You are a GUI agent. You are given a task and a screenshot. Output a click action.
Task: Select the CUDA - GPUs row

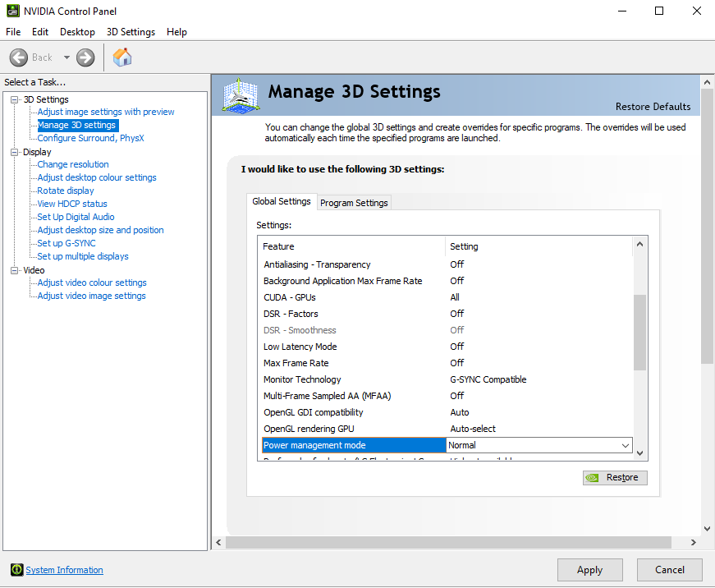(x=447, y=297)
